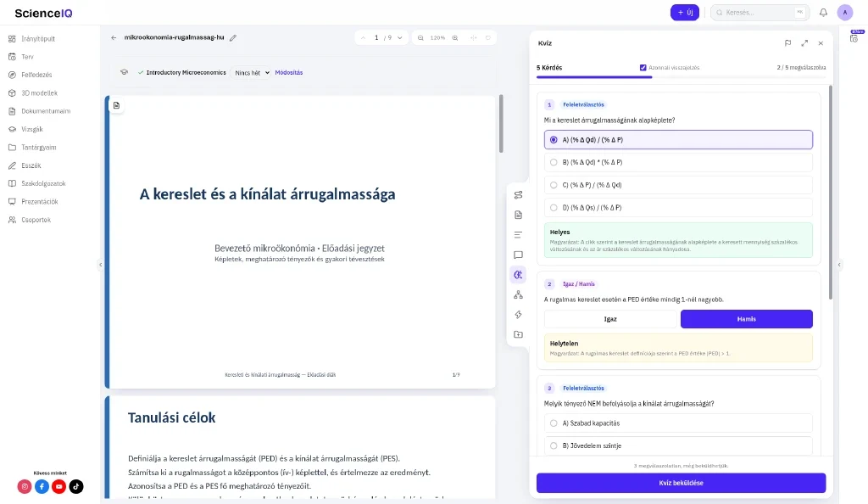Toggle the Azonnali visszajelzés checkbox
Viewport: 868px width, 504px height.
tap(643, 68)
